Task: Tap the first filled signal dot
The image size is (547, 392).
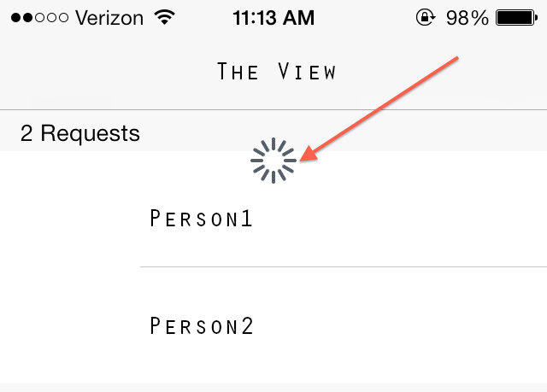Action: click(16, 17)
